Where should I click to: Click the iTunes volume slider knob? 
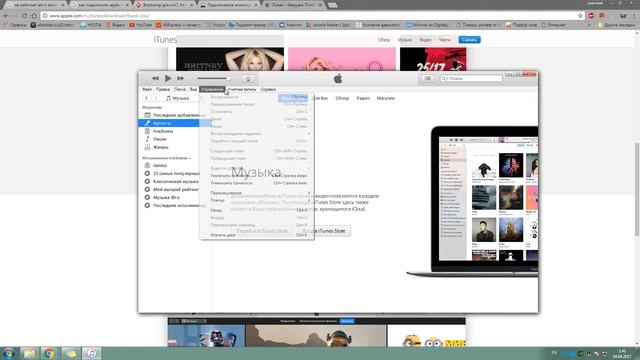[228, 78]
